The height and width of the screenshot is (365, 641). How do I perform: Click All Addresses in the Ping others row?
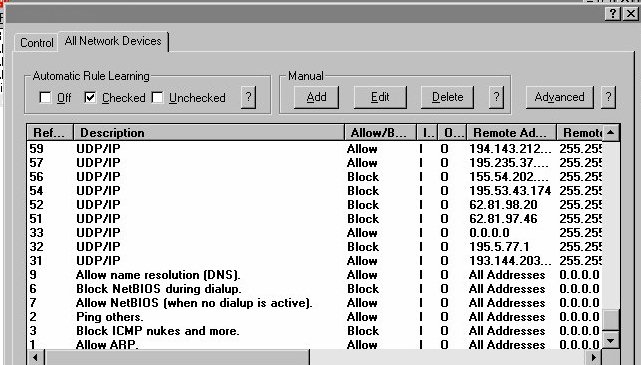[507, 316]
